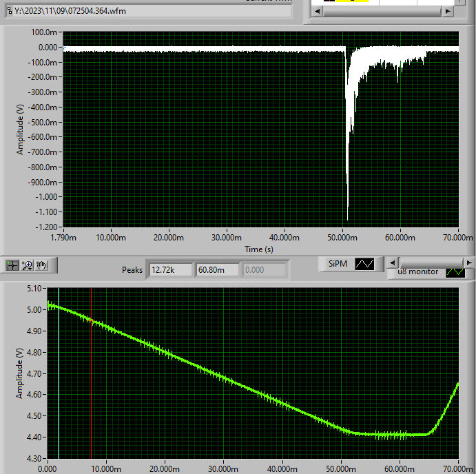476x474 pixels.
Task: Click the 0.000 start value on lower X axis
Action: 48,469
